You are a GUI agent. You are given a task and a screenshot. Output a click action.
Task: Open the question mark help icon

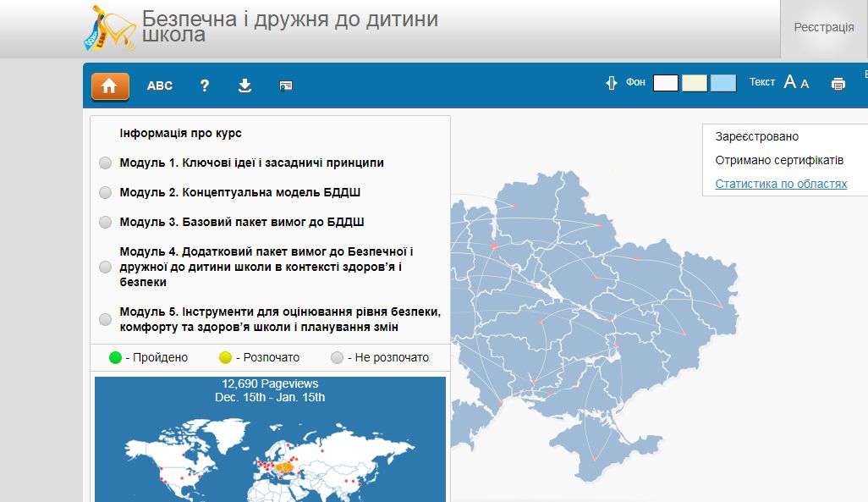[205, 86]
